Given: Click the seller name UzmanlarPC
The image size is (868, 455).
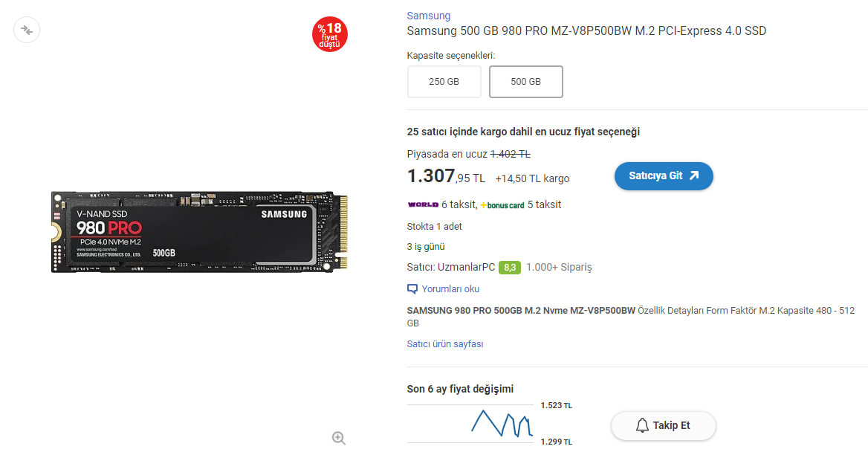Looking at the screenshot, I should [x=466, y=268].
